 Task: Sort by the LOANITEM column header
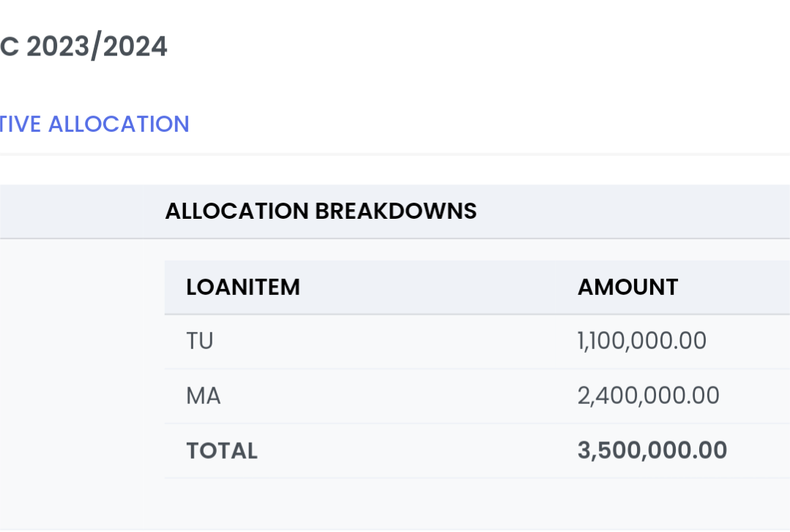click(243, 287)
